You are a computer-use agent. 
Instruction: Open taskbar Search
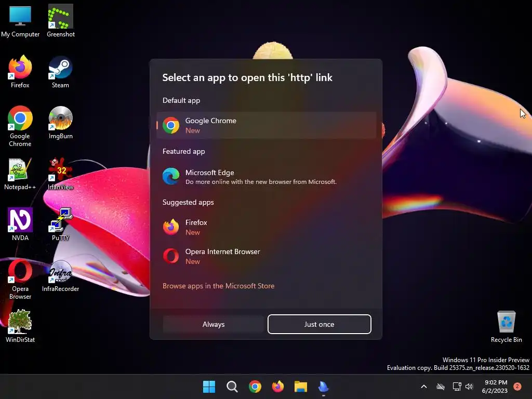pyautogui.click(x=232, y=387)
